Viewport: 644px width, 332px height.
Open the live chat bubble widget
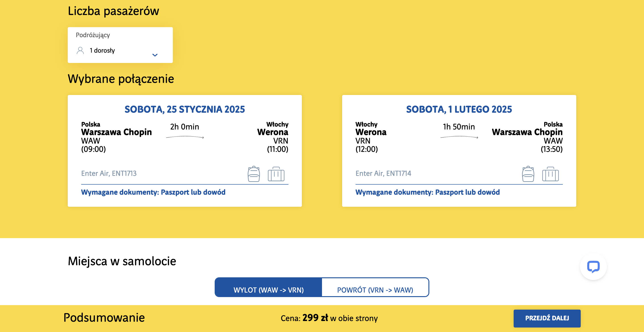[593, 267]
